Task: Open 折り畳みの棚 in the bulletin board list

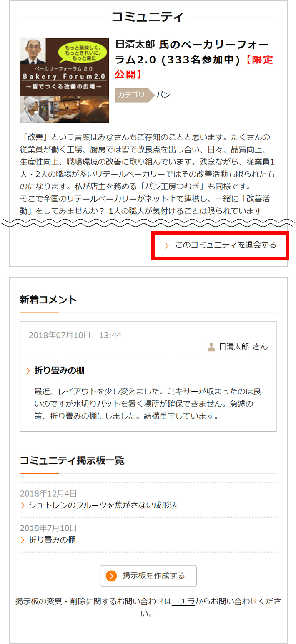Action: (52, 540)
